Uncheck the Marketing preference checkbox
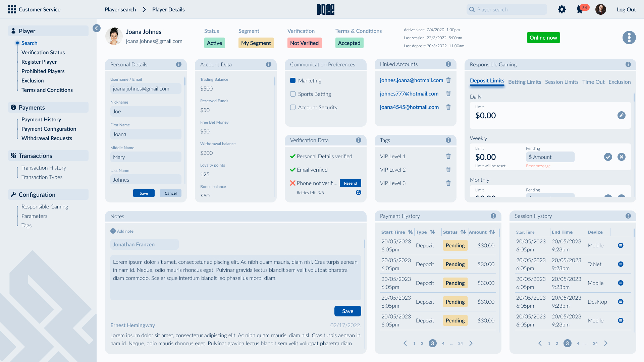The width and height of the screenshot is (644, 362). (x=293, y=81)
